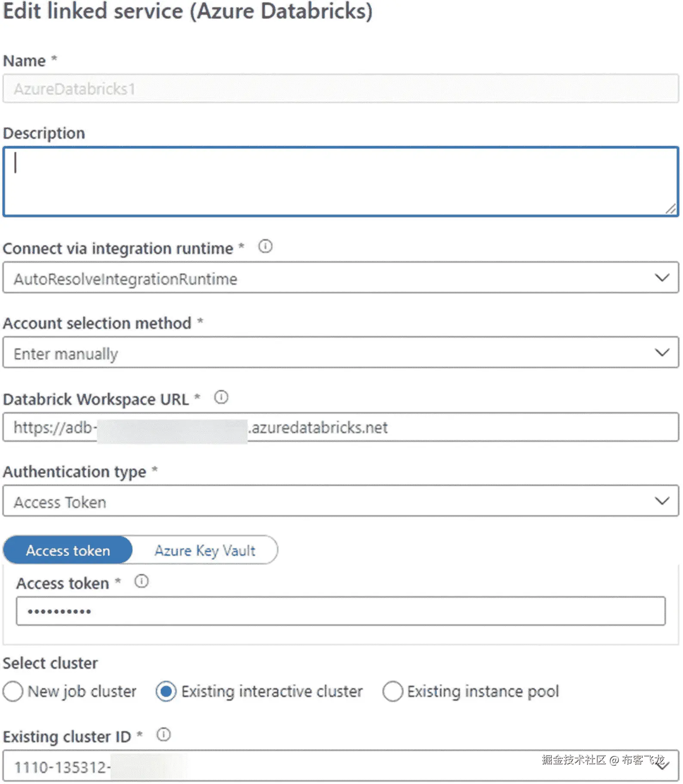
Task: Switch to the Azure Key Vault tab
Action: click(205, 550)
